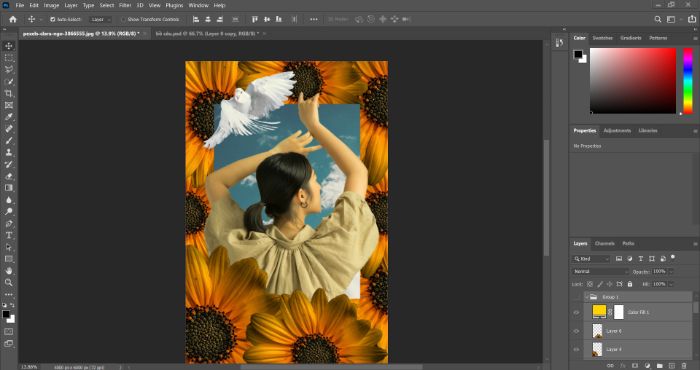
Task: Create new fill or adjustment layer icon
Action: coord(647,366)
